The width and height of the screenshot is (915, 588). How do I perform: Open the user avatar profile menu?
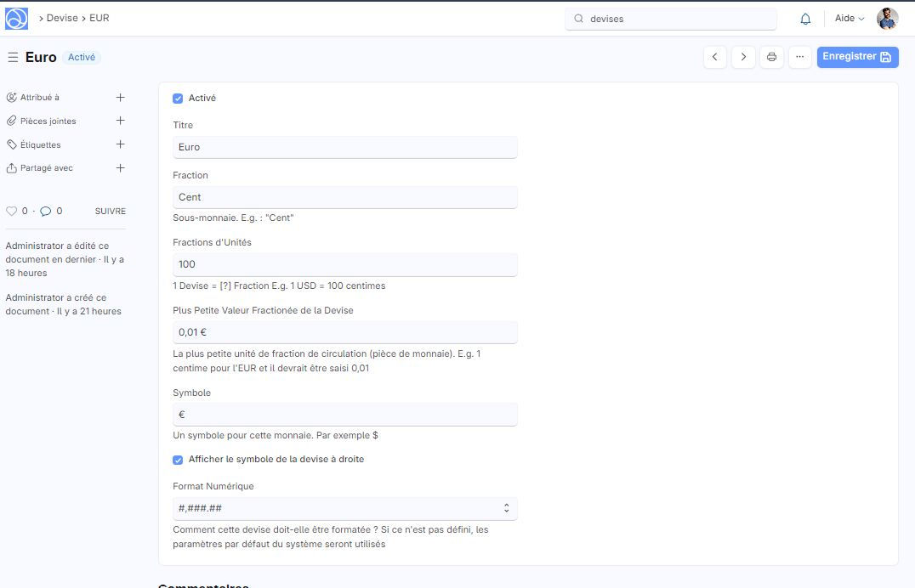(887, 19)
